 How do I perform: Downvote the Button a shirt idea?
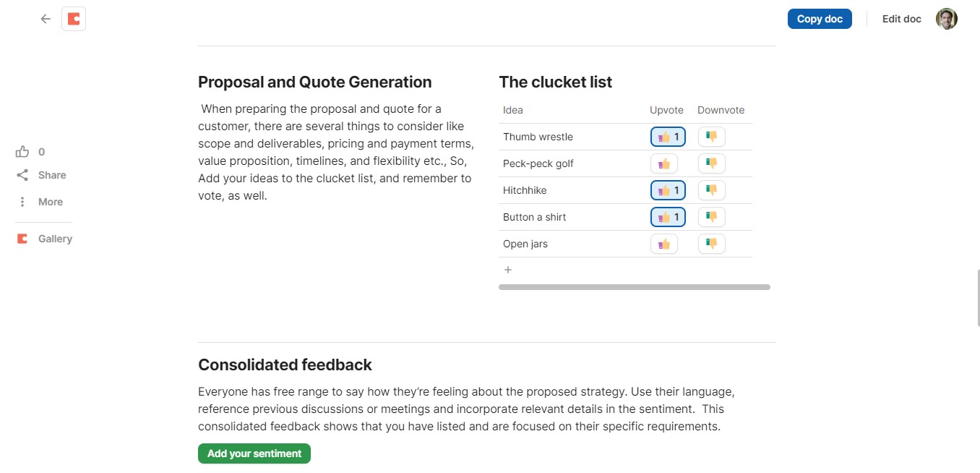(711, 217)
